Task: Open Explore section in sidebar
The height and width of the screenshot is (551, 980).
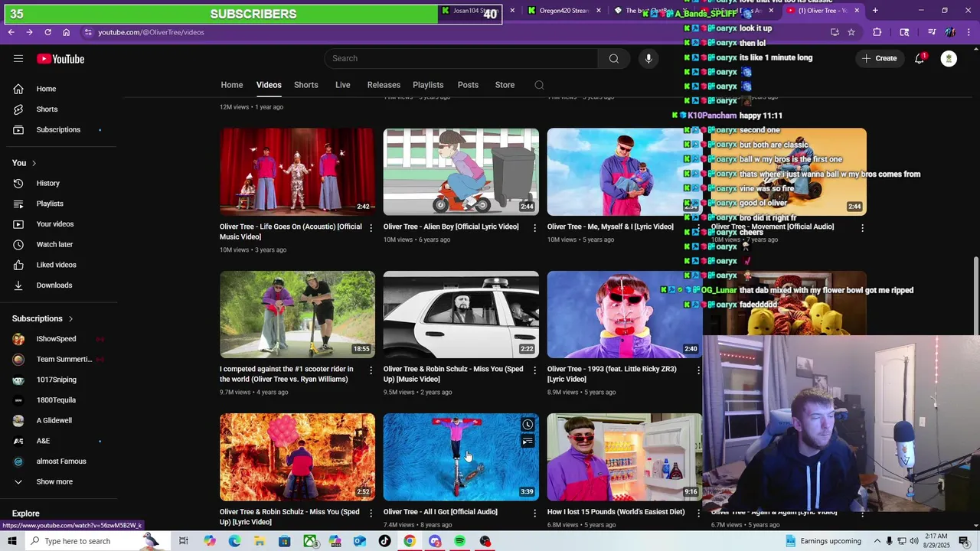Action: click(x=25, y=514)
